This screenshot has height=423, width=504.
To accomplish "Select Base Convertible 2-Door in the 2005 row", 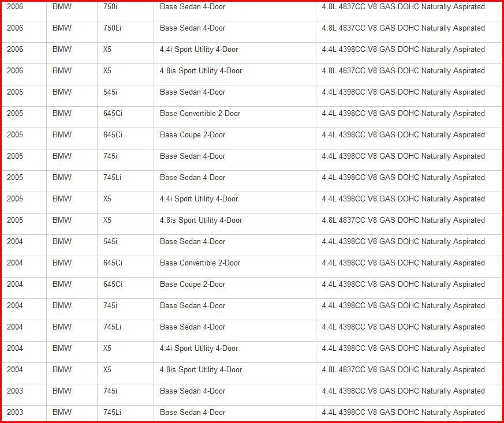I will point(200,113).
